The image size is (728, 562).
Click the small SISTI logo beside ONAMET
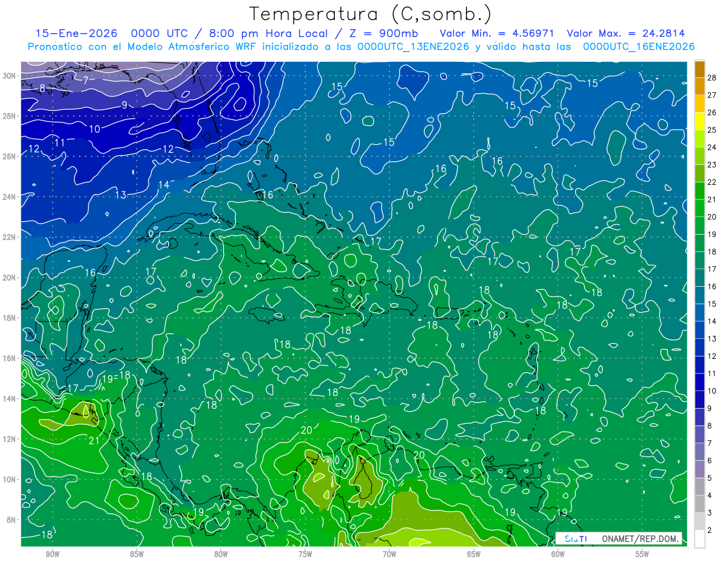(576, 538)
